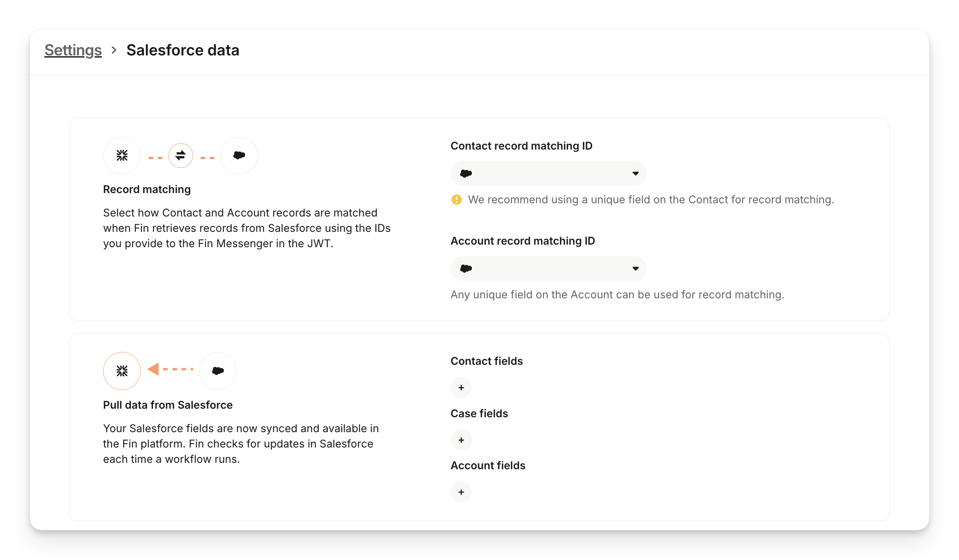
Task: Add a new Case field
Action: [461, 440]
